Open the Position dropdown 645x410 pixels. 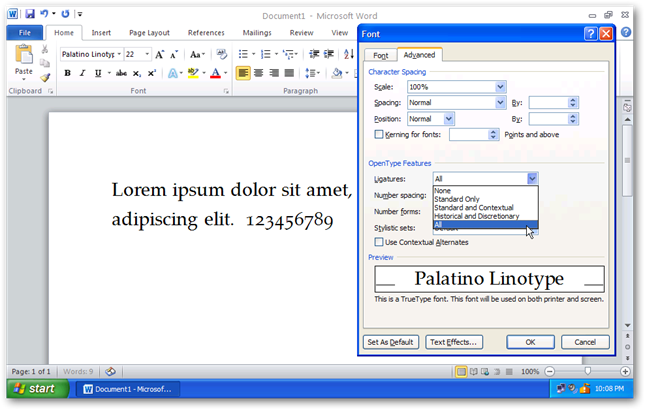coord(449,119)
